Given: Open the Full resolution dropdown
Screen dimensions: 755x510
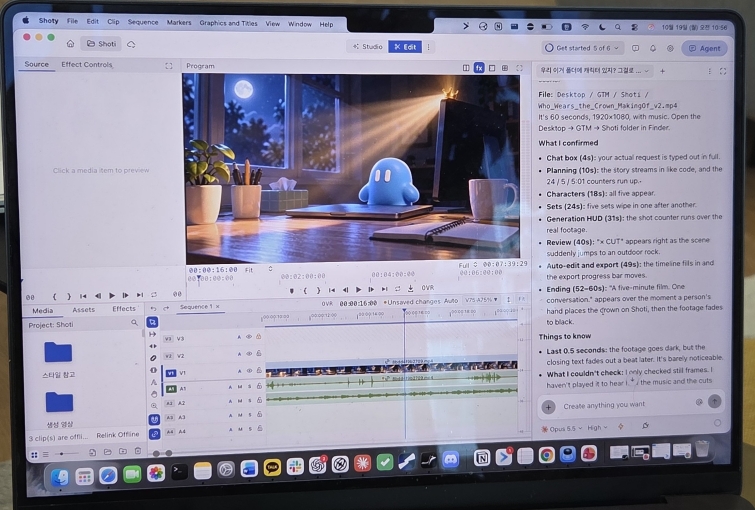Looking at the screenshot, I should click(x=468, y=265).
